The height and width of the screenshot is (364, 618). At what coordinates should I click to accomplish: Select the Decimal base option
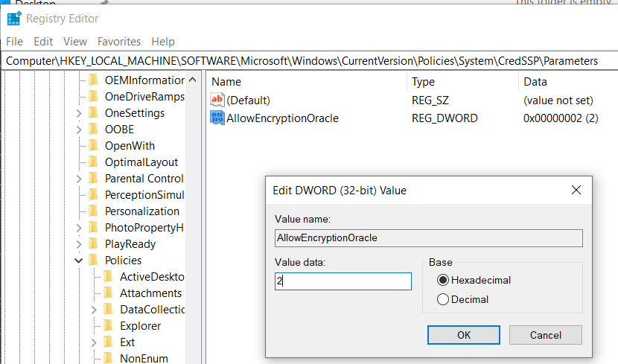443,299
